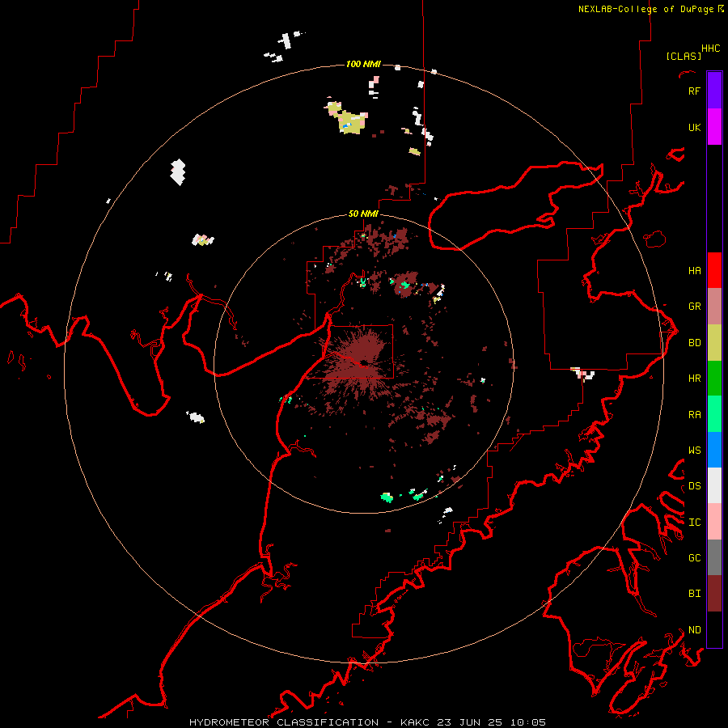Click the WS blue swatch
728x728 pixels.
(714, 450)
